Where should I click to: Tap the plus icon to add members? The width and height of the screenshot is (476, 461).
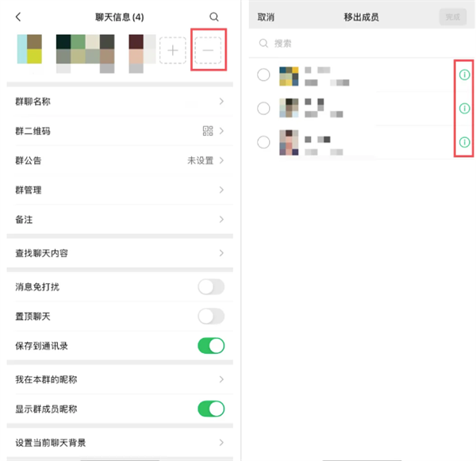[x=173, y=51]
